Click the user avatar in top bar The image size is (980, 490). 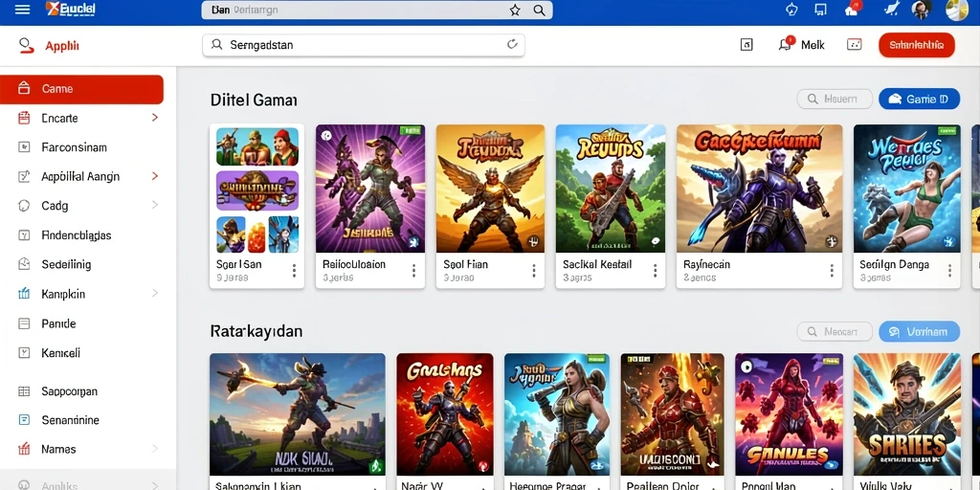click(920, 10)
